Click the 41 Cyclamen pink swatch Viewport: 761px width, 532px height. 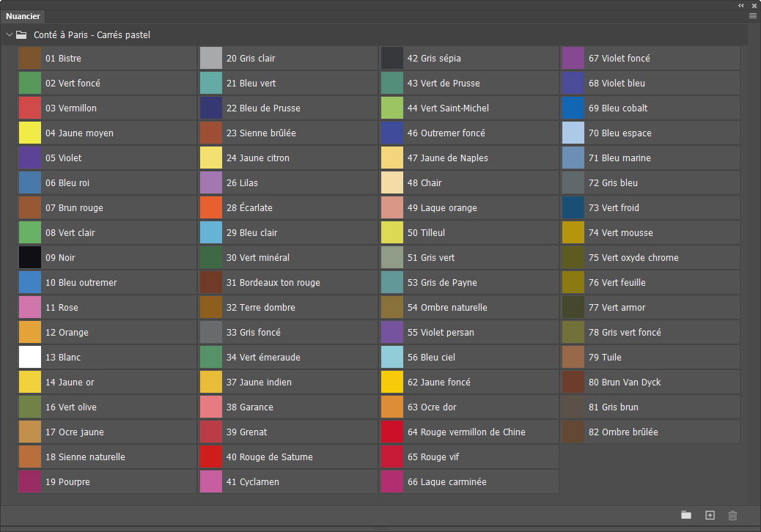click(x=211, y=482)
